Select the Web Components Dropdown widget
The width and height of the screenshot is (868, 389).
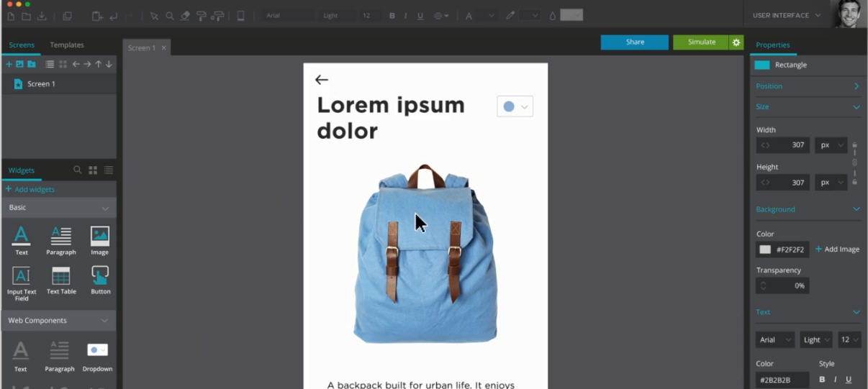[x=97, y=357]
